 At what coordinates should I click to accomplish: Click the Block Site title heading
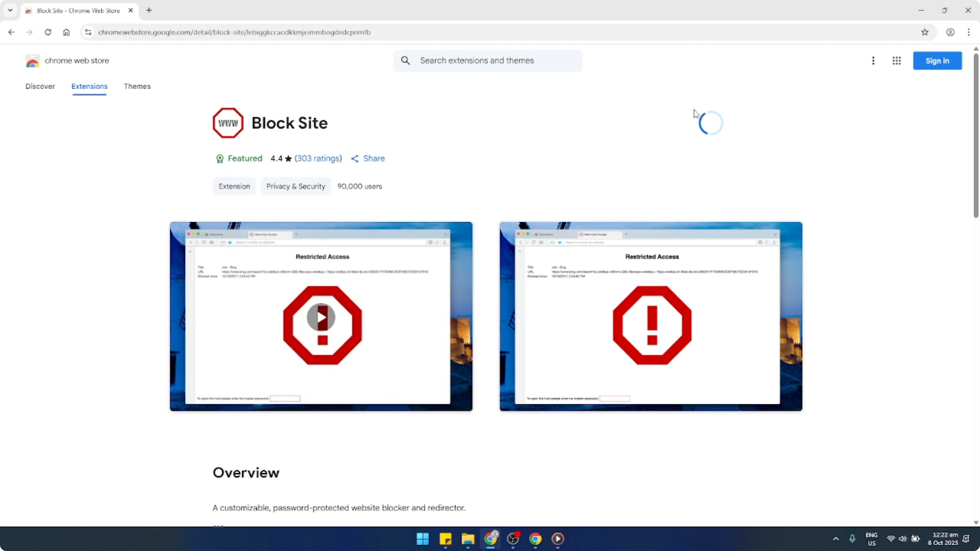(x=289, y=123)
